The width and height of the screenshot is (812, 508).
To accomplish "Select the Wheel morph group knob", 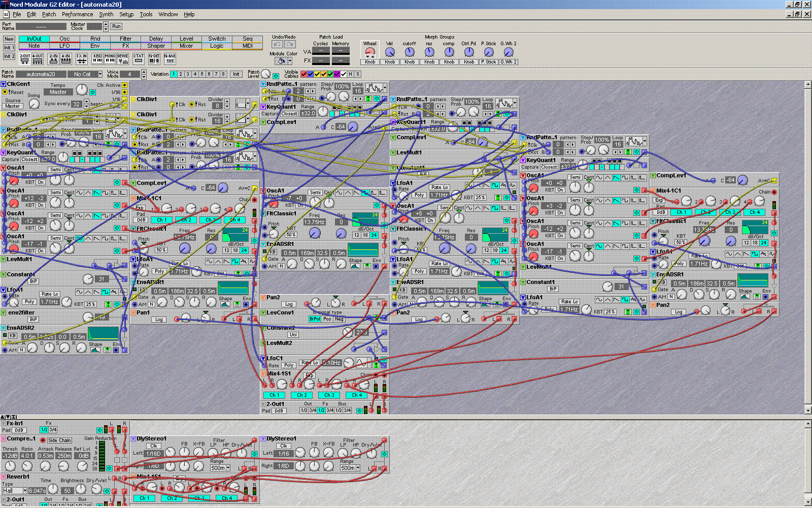I will pos(370,52).
